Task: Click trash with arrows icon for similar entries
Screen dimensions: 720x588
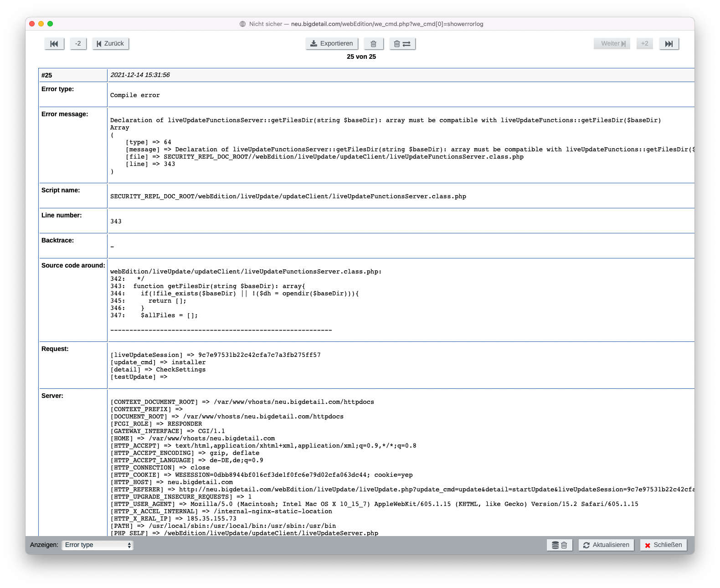Action: click(402, 44)
